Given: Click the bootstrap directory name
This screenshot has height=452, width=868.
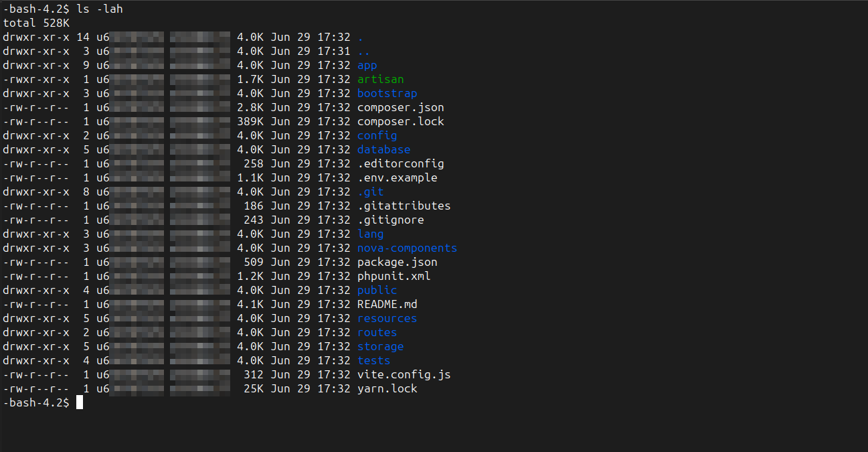Looking at the screenshot, I should 387,93.
